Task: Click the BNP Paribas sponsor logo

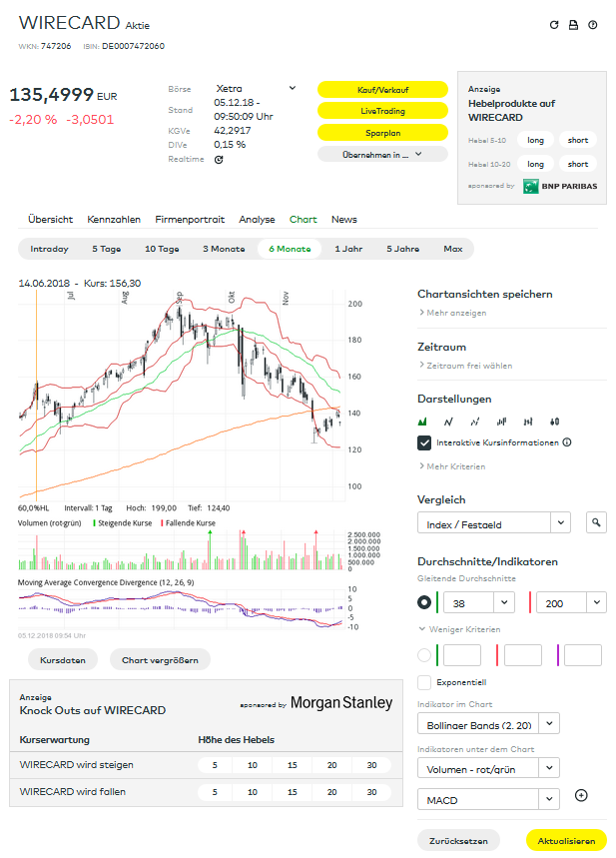Action: tap(560, 186)
